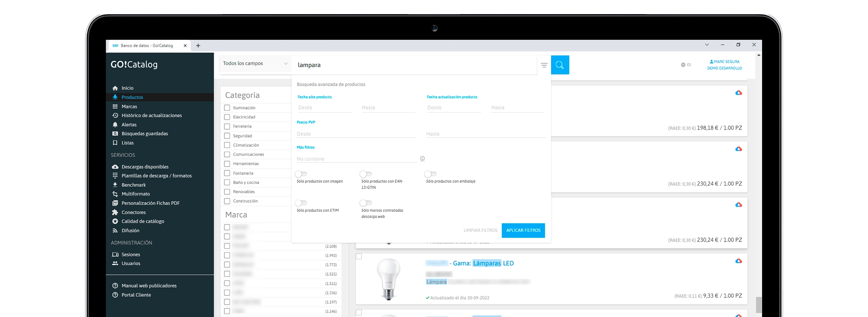This screenshot has height=317, width=868.
Task: Open a new browser tab with plus
Action: tap(198, 46)
